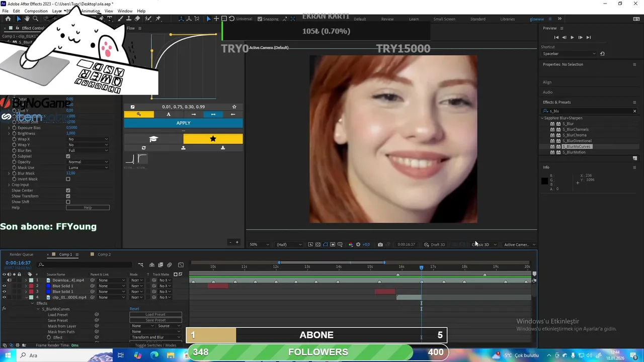Click the show channel color icon in viewer
The image size is (644, 362).
351,244
